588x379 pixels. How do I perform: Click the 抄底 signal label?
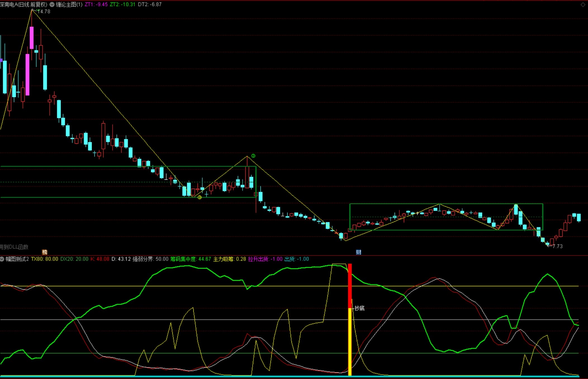coord(359,308)
